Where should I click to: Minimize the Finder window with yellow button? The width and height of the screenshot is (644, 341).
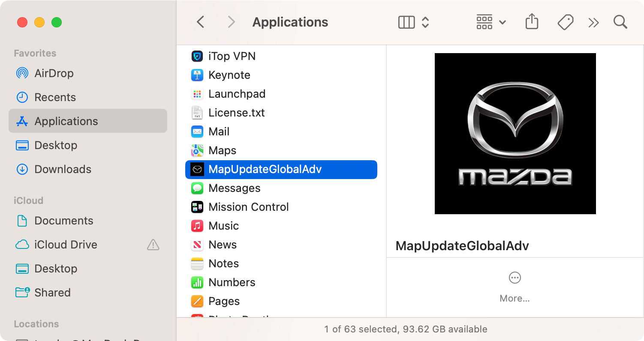click(x=39, y=22)
